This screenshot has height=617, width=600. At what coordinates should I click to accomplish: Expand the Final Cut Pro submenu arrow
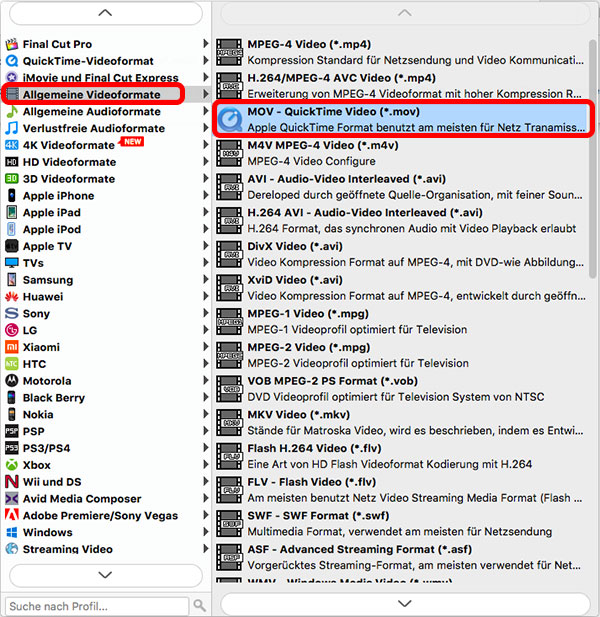coord(205,44)
